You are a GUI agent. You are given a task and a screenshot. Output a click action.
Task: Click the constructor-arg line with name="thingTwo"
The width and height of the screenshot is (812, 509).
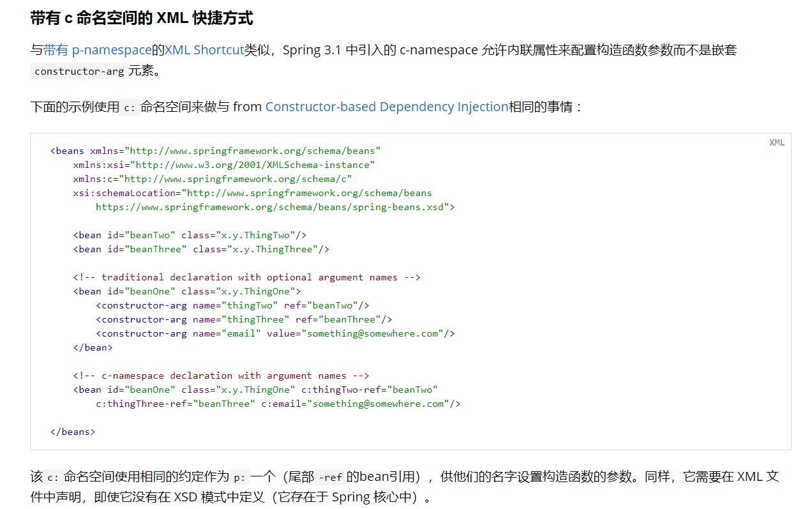coord(232,305)
